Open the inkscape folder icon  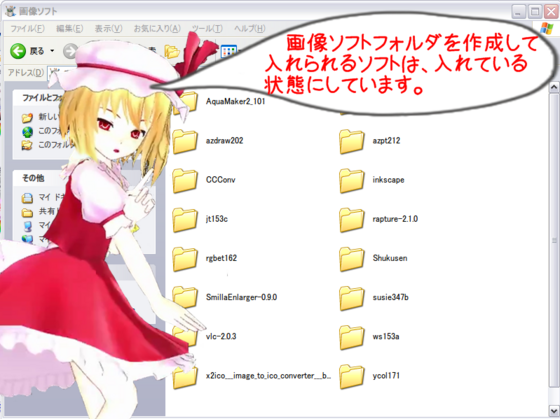[352, 181]
